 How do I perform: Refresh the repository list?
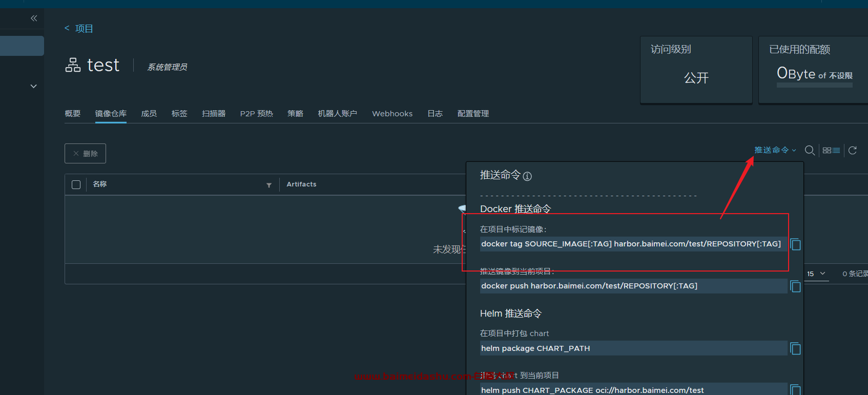coord(853,150)
